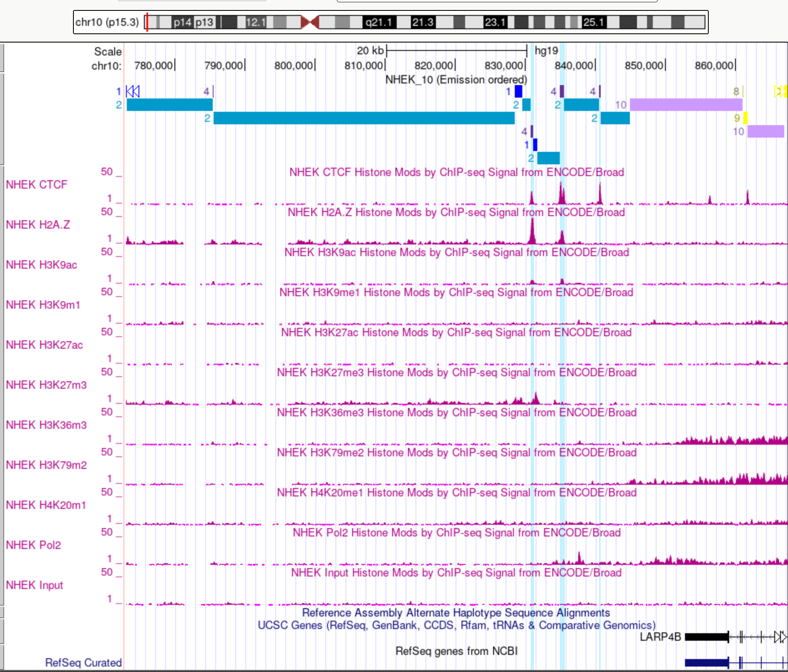Viewport: 788px width, 672px height.
Task: Click the UCSC Genes track title text
Action: tap(457, 625)
